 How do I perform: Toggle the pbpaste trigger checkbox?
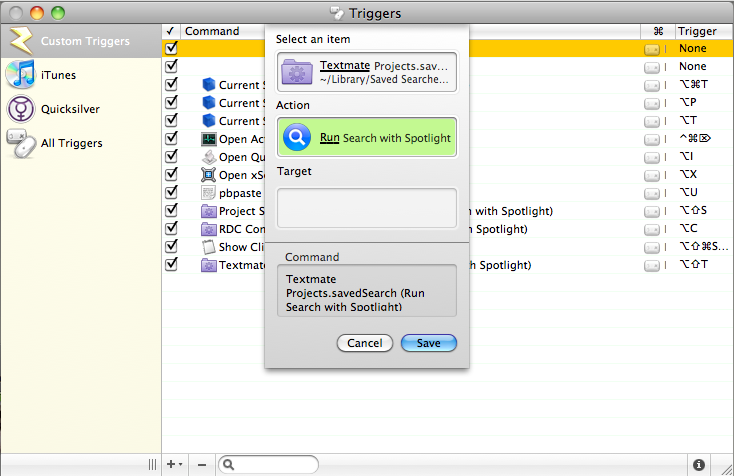tap(171, 192)
